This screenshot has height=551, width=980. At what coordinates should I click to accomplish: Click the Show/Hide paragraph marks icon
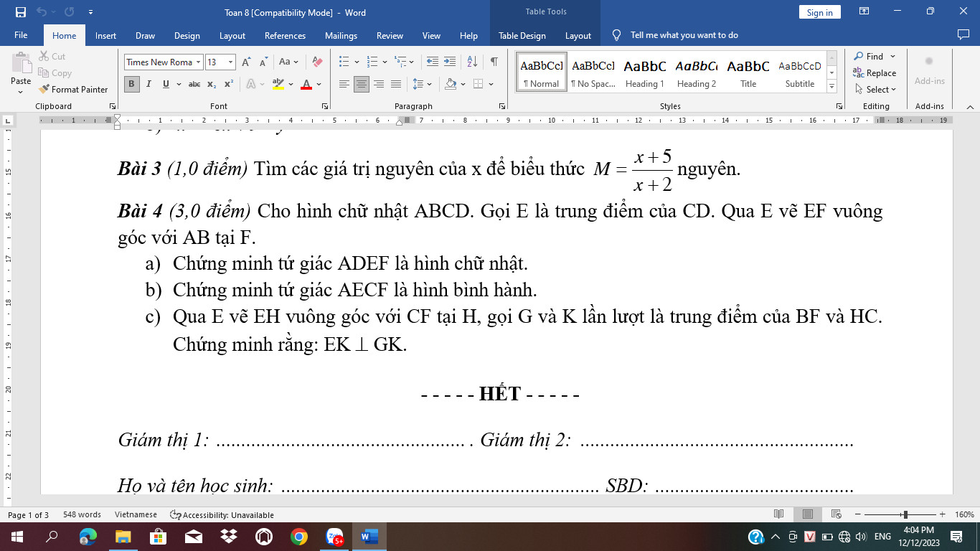[x=494, y=62]
